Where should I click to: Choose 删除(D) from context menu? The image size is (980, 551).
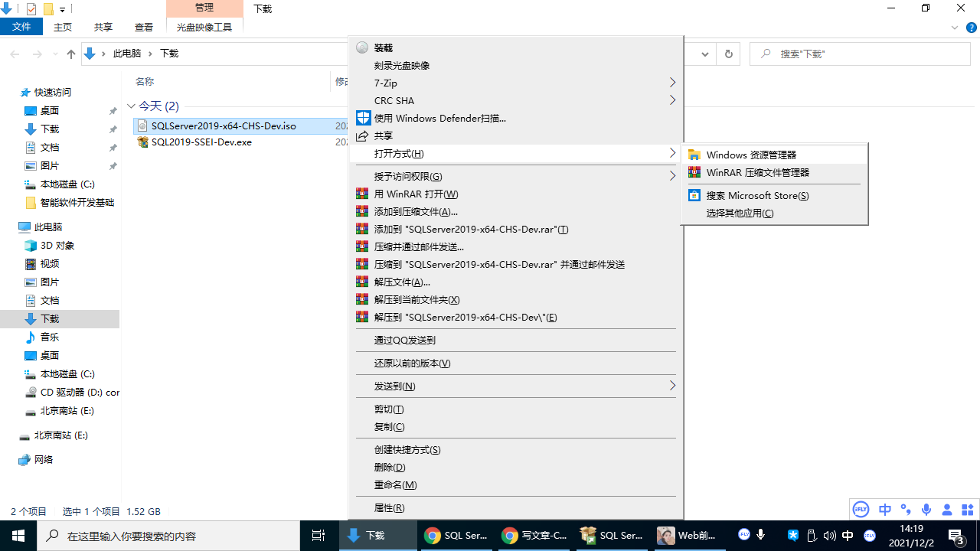click(516, 467)
